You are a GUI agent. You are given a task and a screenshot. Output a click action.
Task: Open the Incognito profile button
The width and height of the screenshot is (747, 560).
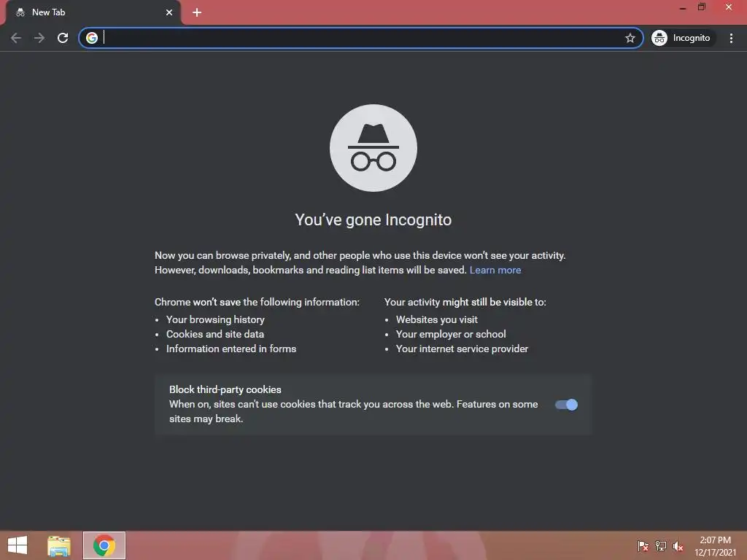coord(682,38)
